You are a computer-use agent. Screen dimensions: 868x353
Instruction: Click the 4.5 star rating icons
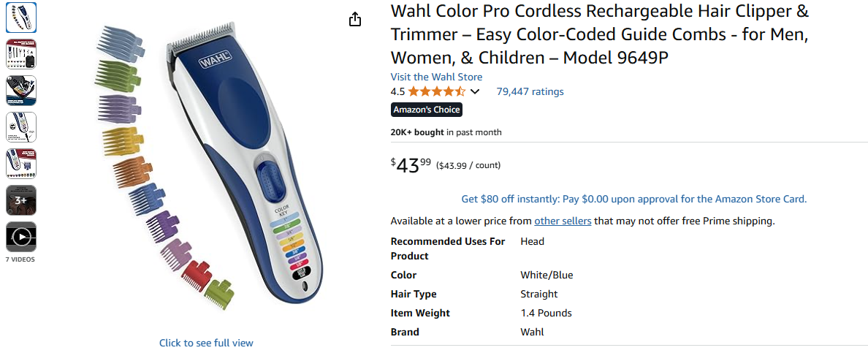(436, 91)
